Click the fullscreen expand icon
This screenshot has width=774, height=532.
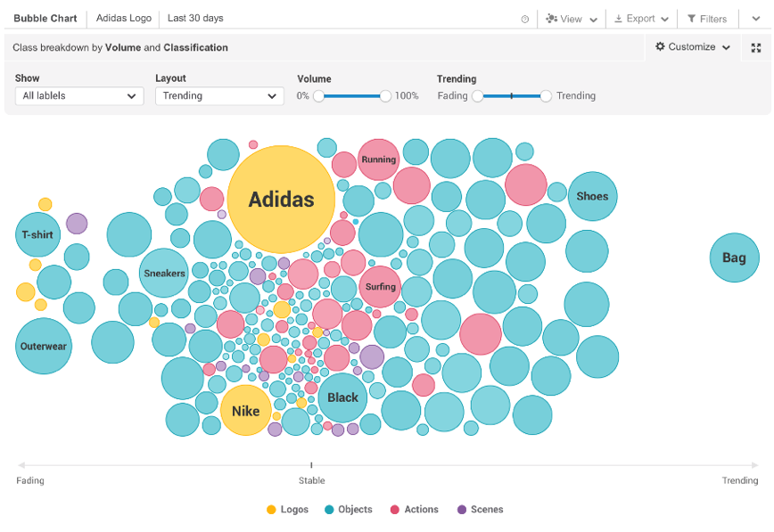tap(756, 48)
